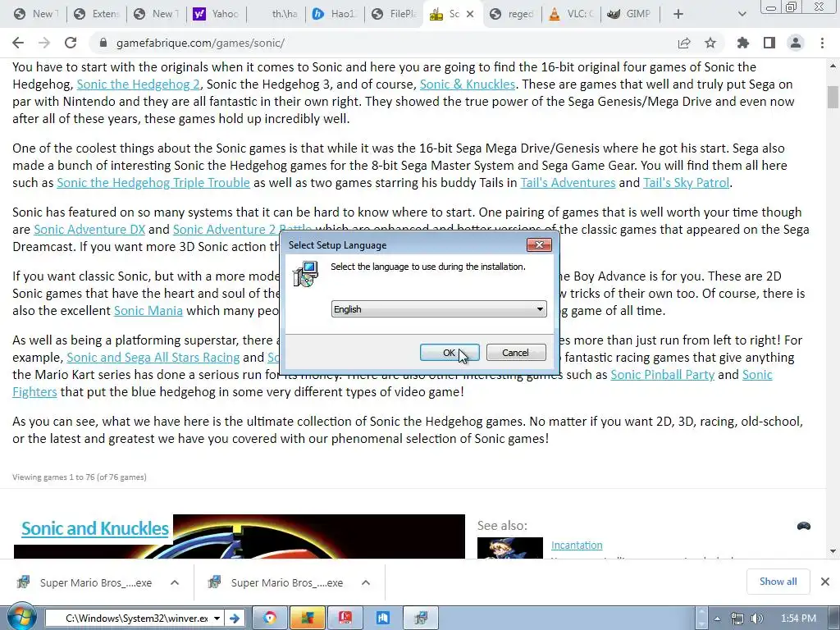Expand taskbar address dropdown arrow
The height and width of the screenshot is (630, 840).
tap(217, 619)
